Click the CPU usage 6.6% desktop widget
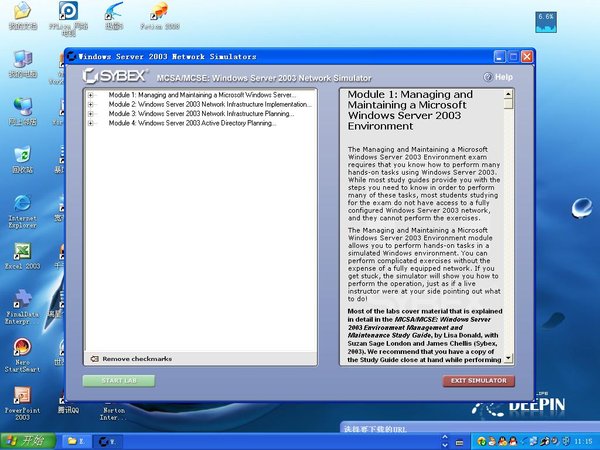Image resolution: width=600 pixels, height=450 pixels. [546, 22]
